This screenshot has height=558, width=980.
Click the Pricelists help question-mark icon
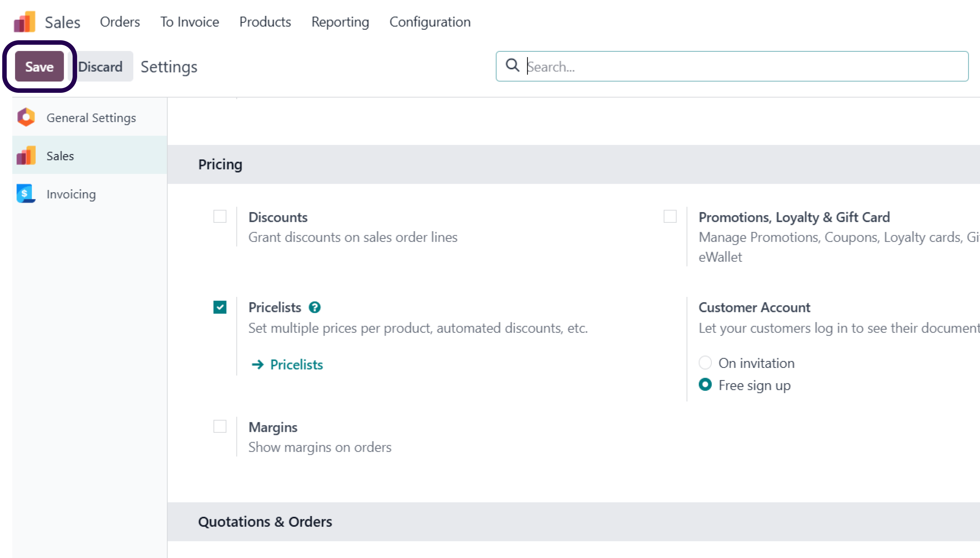(315, 307)
